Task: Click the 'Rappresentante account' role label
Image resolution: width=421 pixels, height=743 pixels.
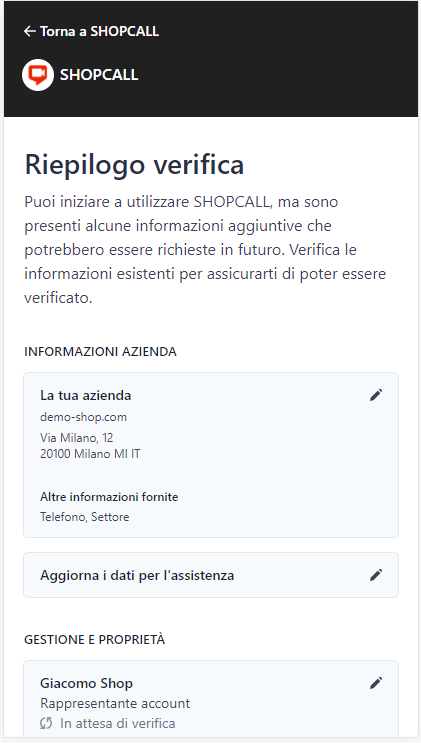Action: click(x=115, y=703)
